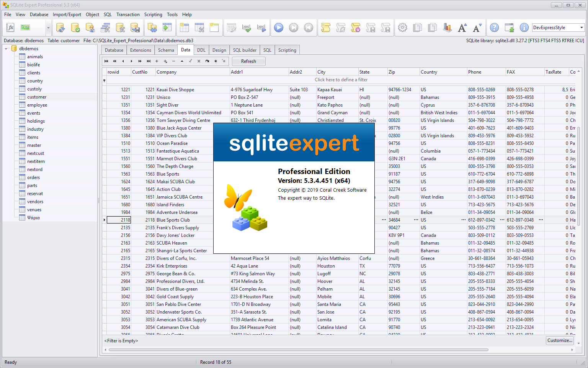Image resolution: width=588 pixels, height=368 pixels.
Task: Open help with the question mark icon
Action: click(x=495, y=28)
